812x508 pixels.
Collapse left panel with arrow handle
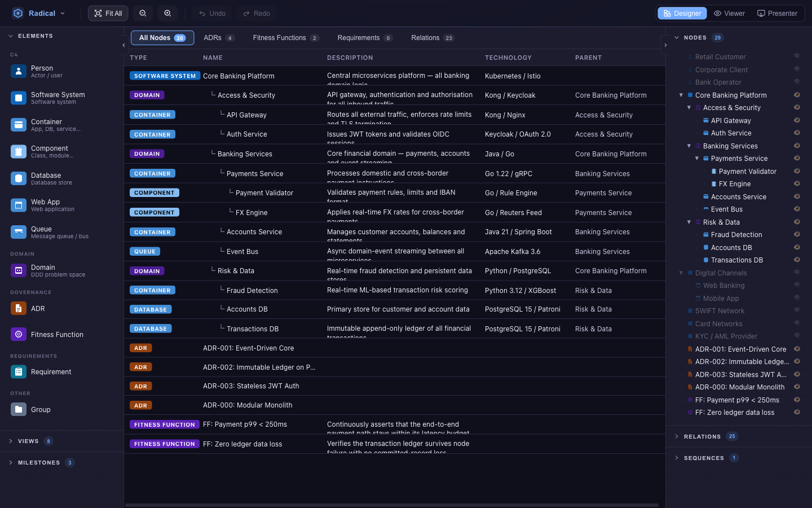pyautogui.click(x=123, y=45)
